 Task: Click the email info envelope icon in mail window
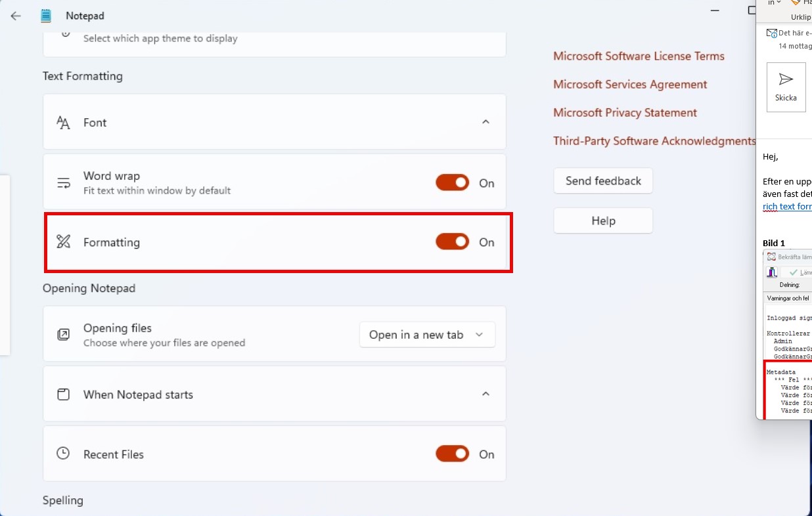[x=772, y=33]
